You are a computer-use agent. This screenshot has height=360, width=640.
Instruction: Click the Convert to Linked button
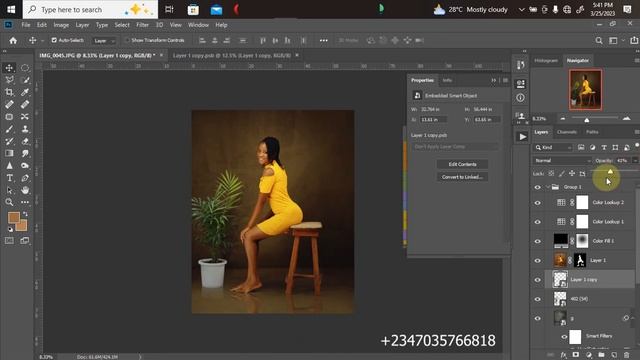[x=462, y=177]
